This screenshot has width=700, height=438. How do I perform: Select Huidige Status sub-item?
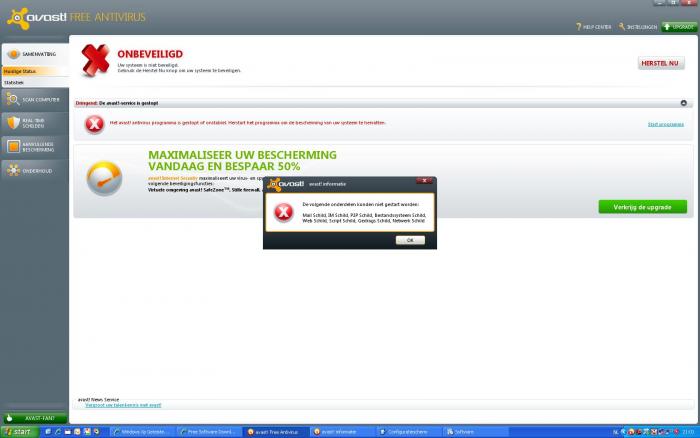point(35,71)
